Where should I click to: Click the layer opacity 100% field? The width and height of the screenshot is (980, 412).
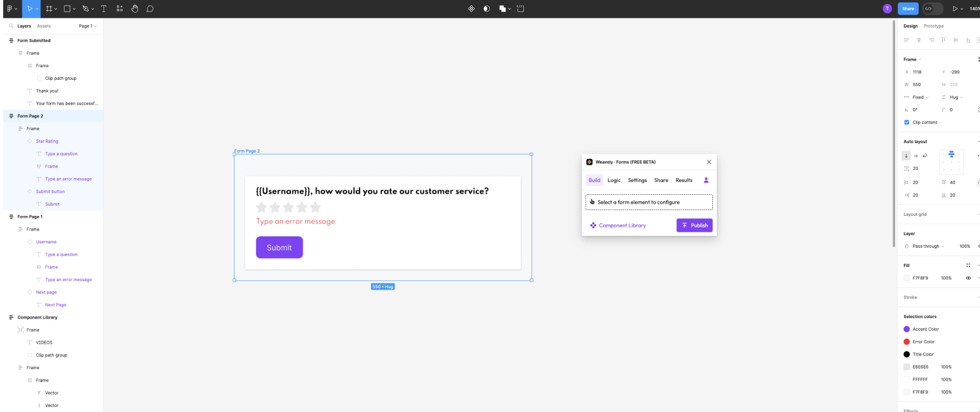965,246
